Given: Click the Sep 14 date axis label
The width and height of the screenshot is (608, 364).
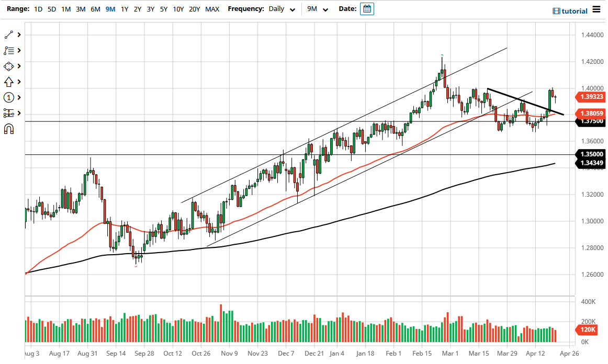Looking at the screenshot, I should click(x=116, y=354).
